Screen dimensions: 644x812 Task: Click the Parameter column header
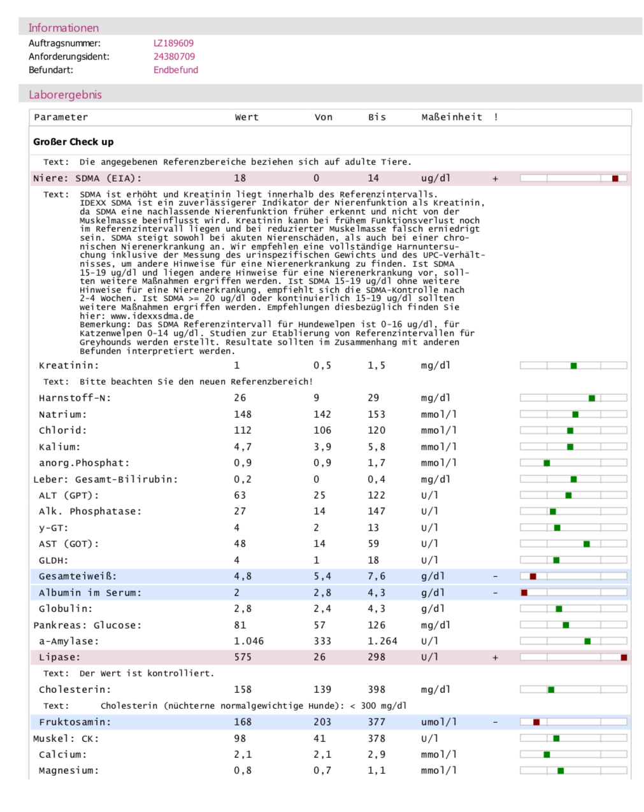click(61, 117)
